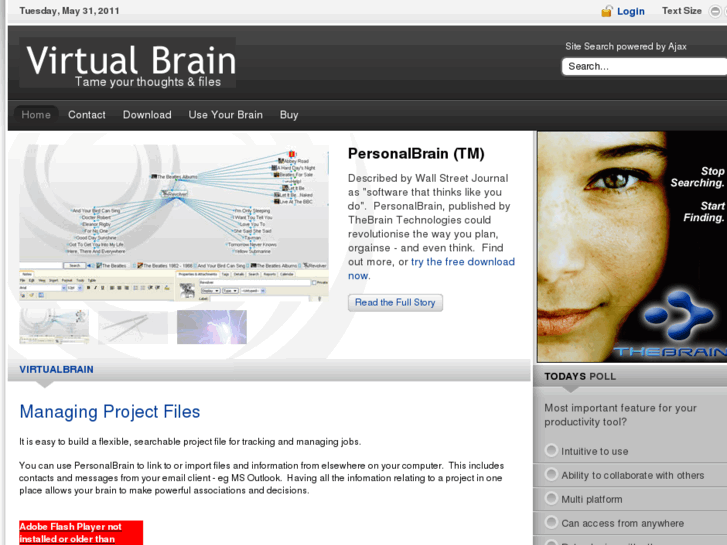Click the Site Search powered by Ajax label
The height and width of the screenshot is (545, 727).
click(x=625, y=46)
